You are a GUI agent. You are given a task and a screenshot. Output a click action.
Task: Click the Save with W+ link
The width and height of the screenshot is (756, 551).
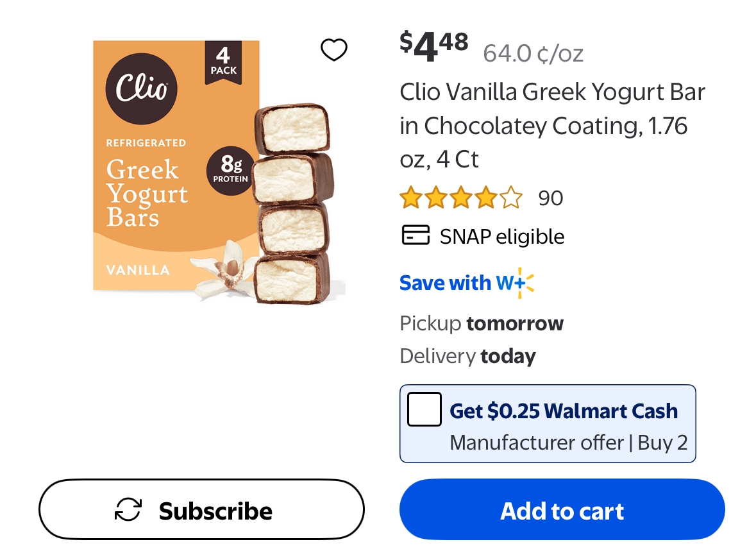(467, 283)
